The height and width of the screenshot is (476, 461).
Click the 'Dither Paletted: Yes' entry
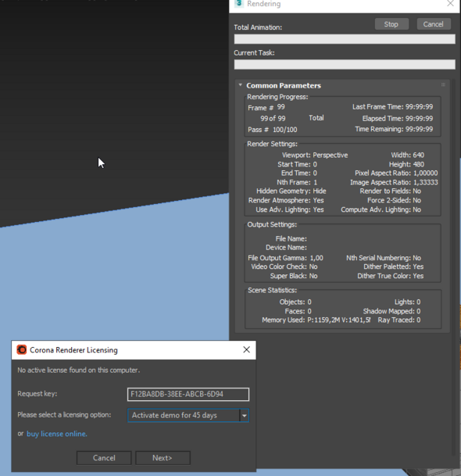[393, 267]
